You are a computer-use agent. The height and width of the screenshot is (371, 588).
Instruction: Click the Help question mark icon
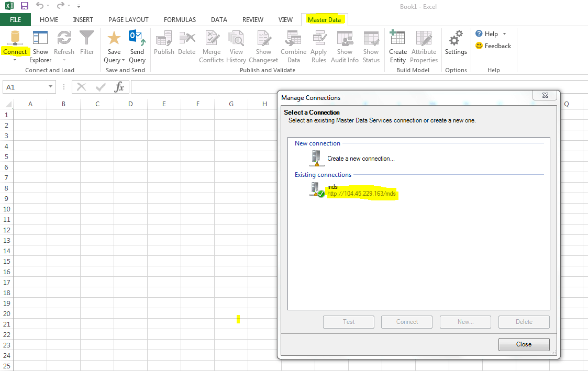(x=479, y=33)
